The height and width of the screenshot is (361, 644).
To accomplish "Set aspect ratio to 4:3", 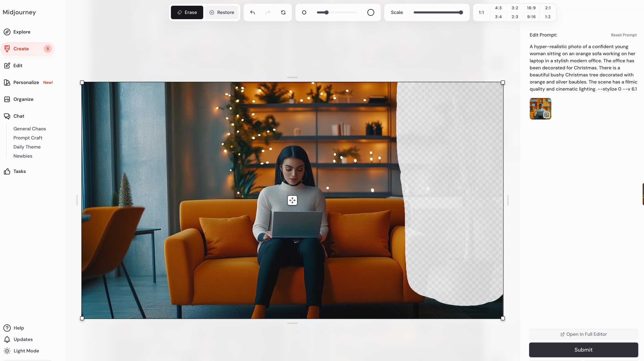I will (498, 8).
